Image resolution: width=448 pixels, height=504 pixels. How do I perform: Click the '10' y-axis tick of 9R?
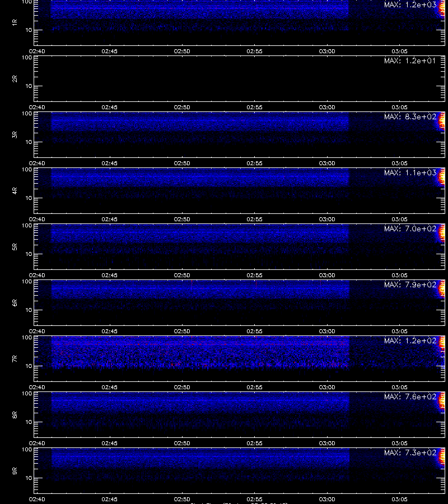[29, 478]
